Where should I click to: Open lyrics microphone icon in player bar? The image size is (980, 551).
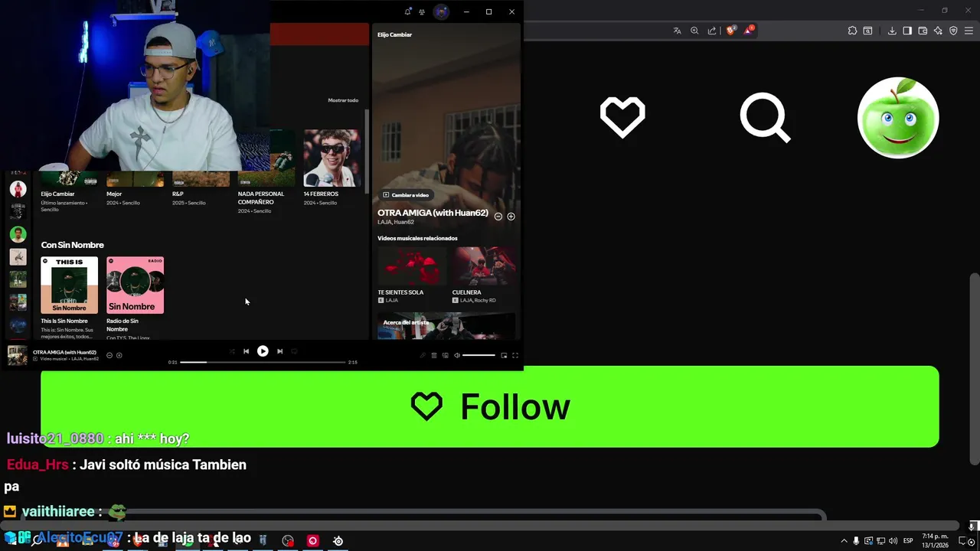423,355
